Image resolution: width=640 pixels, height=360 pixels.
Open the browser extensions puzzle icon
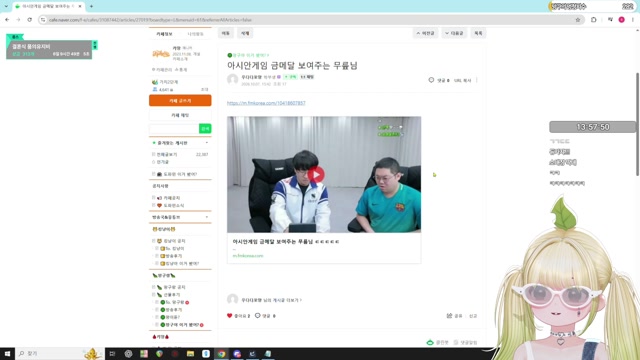(593, 20)
